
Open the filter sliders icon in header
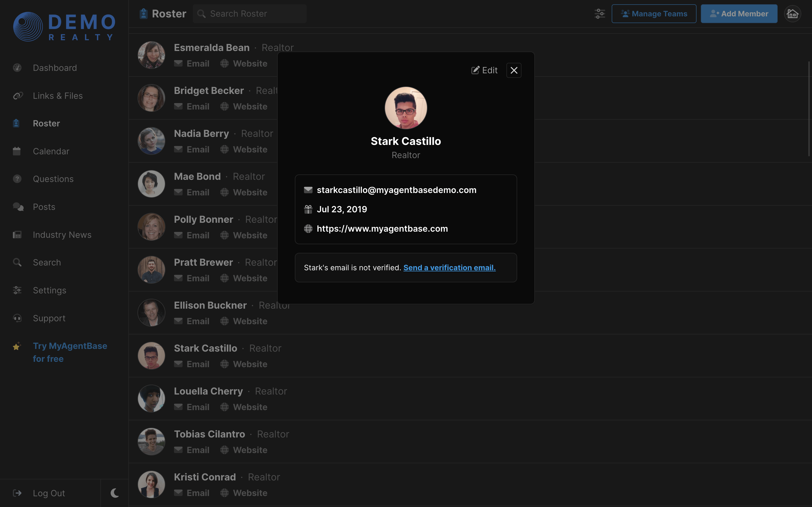click(599, 14)
